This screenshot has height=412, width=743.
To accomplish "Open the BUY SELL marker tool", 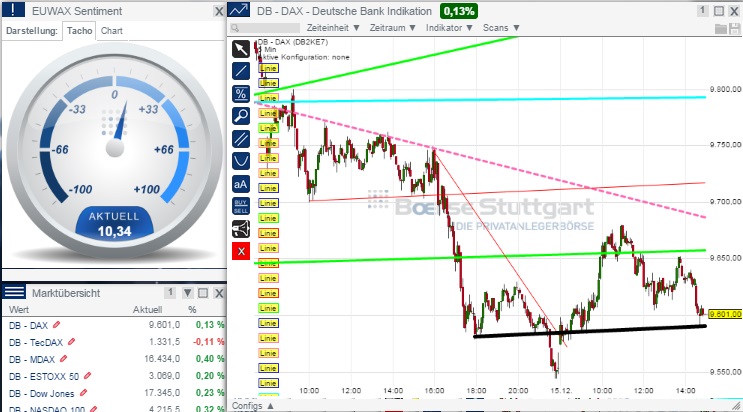I will (x=241, y=206).
